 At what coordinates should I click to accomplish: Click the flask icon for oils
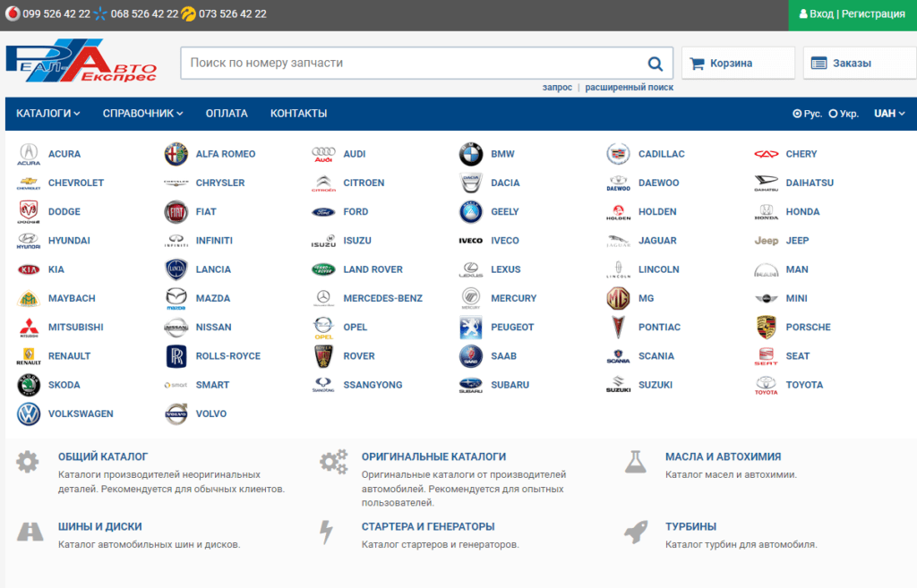coord(636,462)
